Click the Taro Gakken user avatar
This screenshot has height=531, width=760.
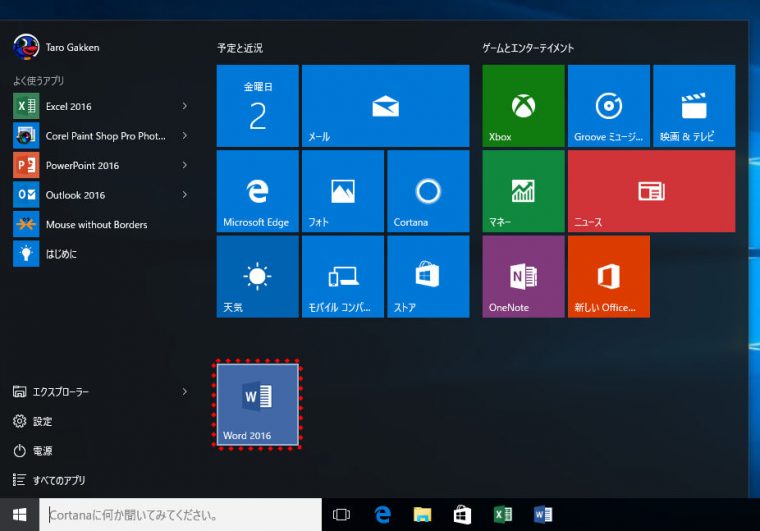pos(26,47)
